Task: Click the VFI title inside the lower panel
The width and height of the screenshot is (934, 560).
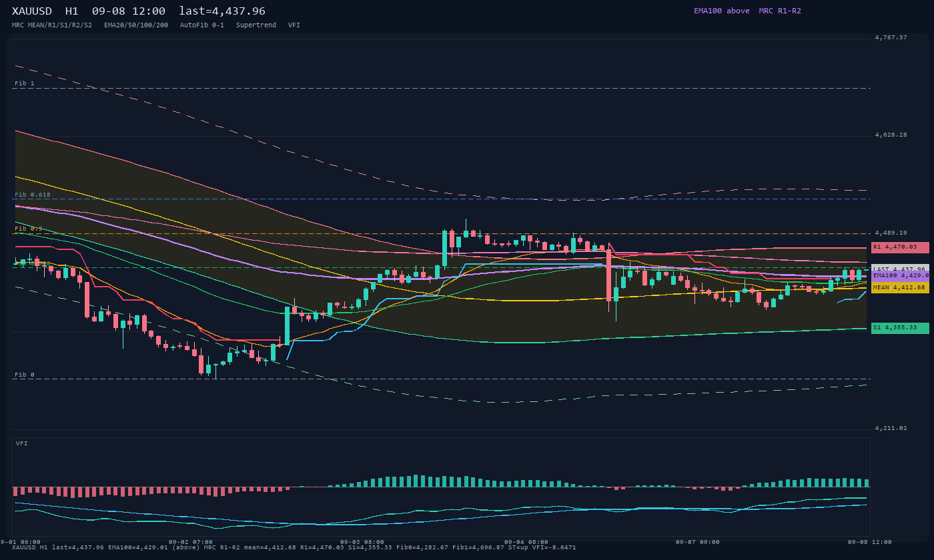Action: (22, 443)
